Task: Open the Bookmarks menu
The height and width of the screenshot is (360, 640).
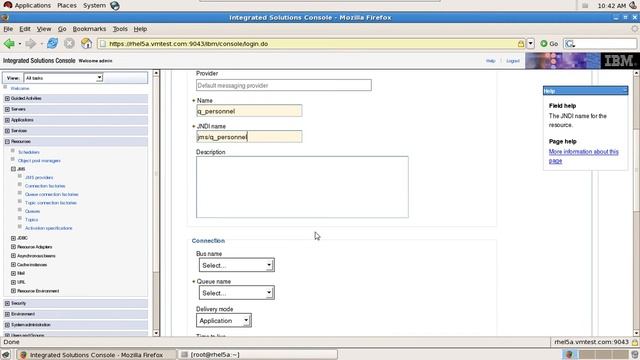Action: [x=89, y=29]
